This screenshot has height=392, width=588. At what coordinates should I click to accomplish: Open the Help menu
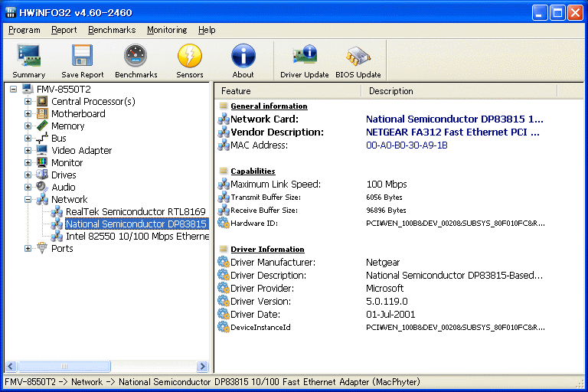[x=207, y=30]
